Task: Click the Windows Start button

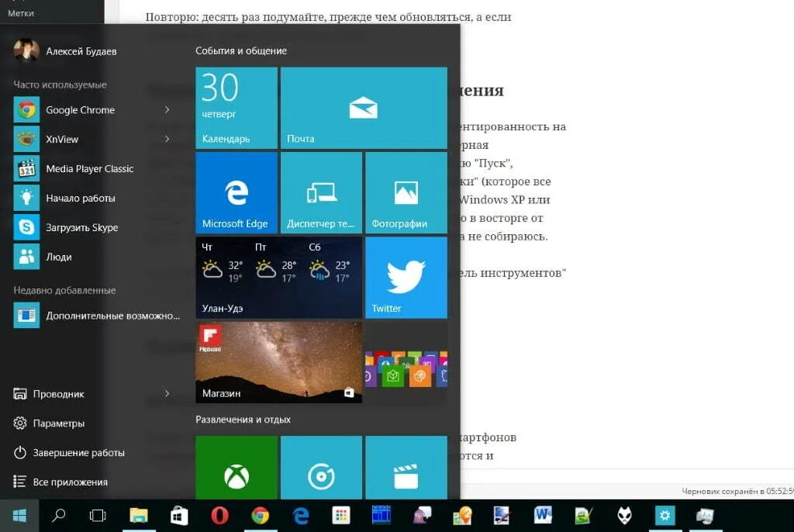Action: point(19,516)
